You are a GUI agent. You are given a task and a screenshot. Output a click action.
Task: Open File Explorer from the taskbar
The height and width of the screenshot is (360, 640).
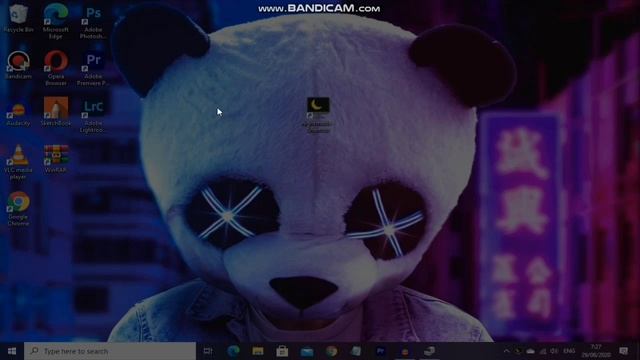click(258, 351)
